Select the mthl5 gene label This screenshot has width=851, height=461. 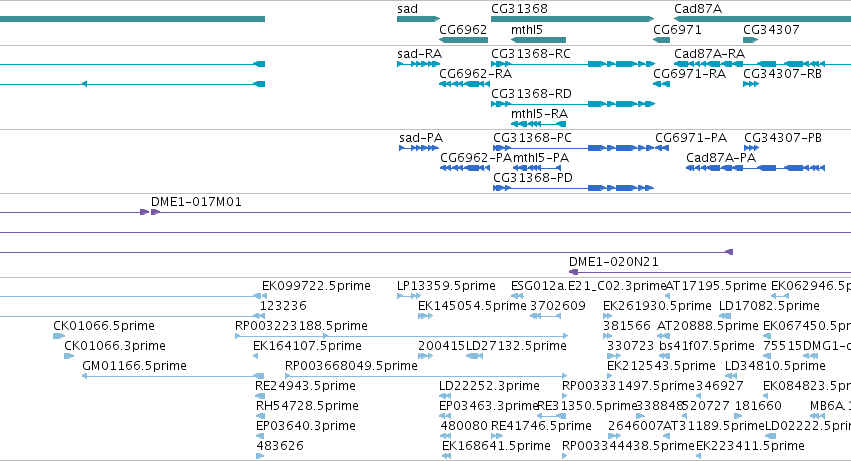click(526, 29)
